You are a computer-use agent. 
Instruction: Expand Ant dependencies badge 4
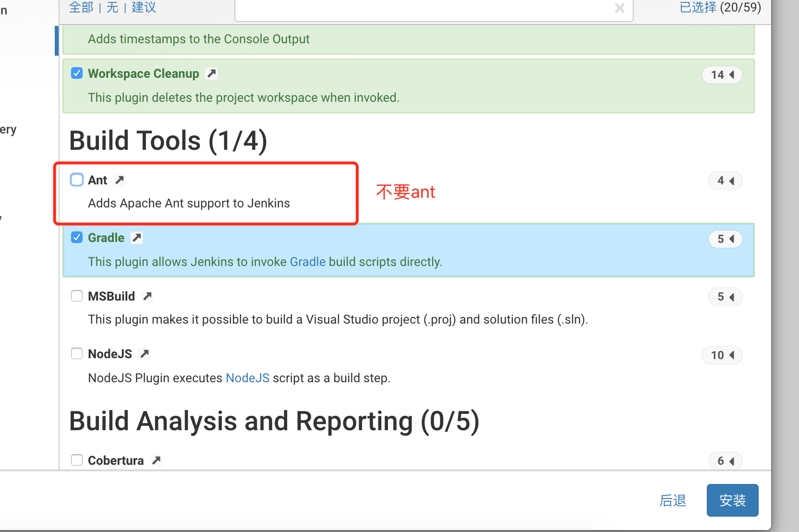click(x=726, y=181)
